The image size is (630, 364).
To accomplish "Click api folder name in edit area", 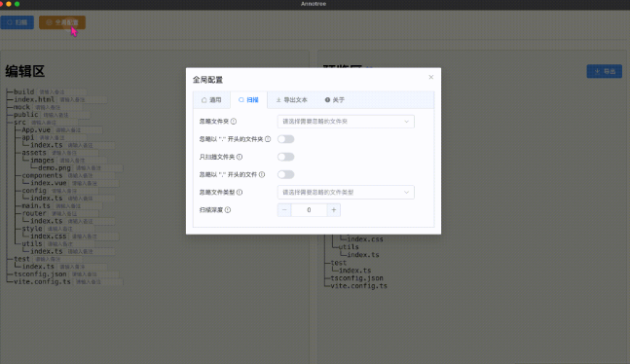I will [28, 137].
